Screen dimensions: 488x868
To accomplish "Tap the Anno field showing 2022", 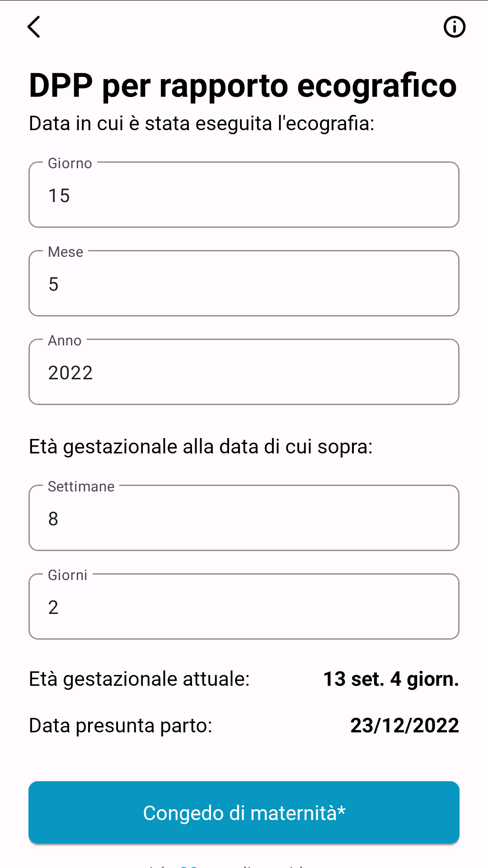I will (244, 373).
